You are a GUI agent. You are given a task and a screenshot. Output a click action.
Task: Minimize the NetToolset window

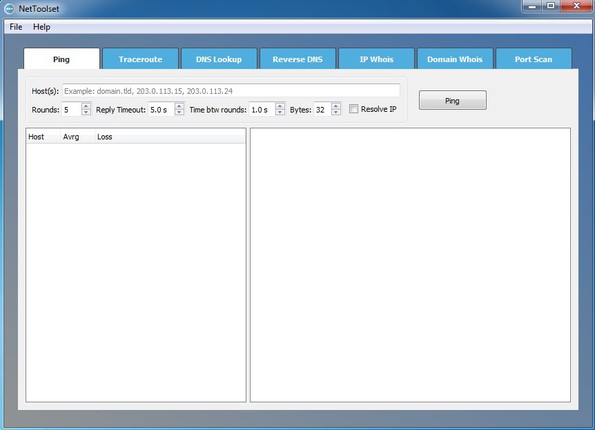tap(532, 6)
